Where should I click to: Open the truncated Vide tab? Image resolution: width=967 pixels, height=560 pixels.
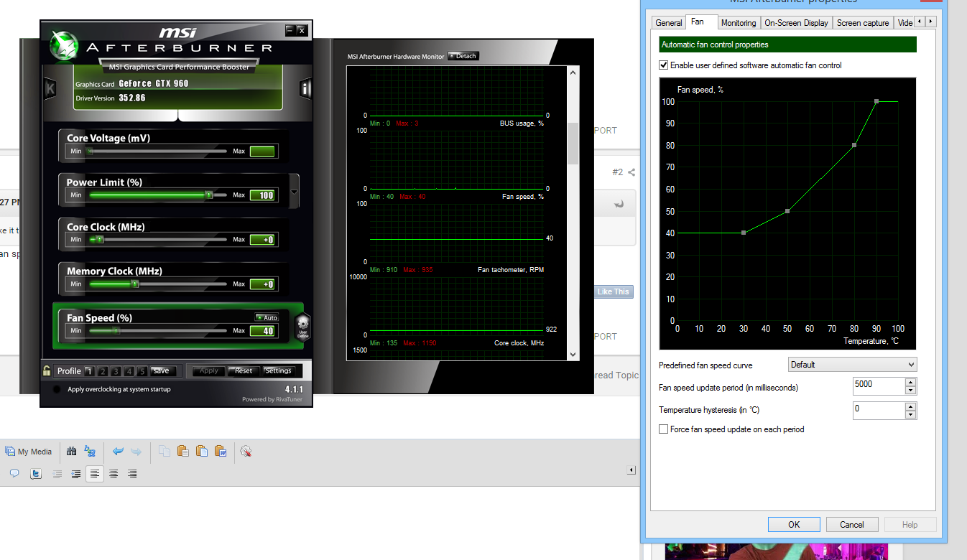point(904,23)
